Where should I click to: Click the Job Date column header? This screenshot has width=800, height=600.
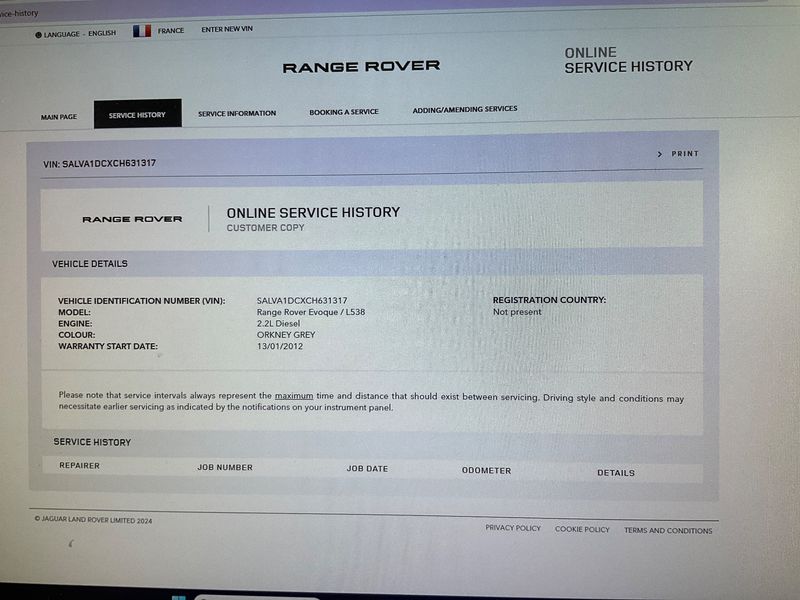tap(367, 469)
